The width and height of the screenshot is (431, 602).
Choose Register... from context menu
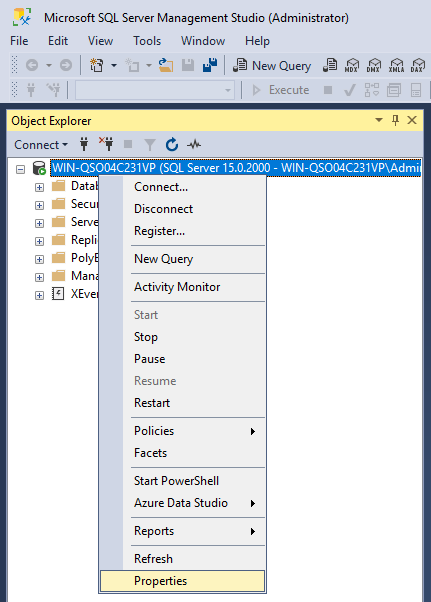click(182, 231)
